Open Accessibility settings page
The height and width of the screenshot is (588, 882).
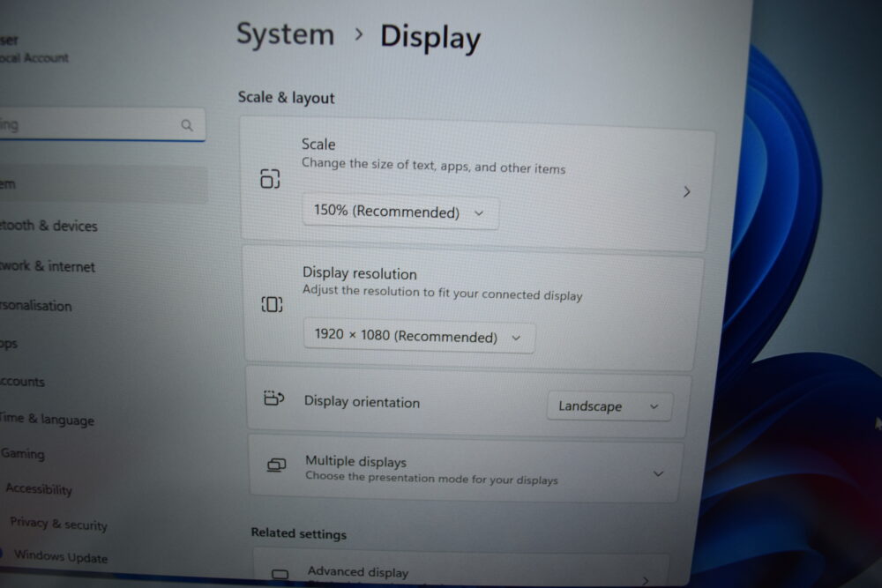coord(39,488)
